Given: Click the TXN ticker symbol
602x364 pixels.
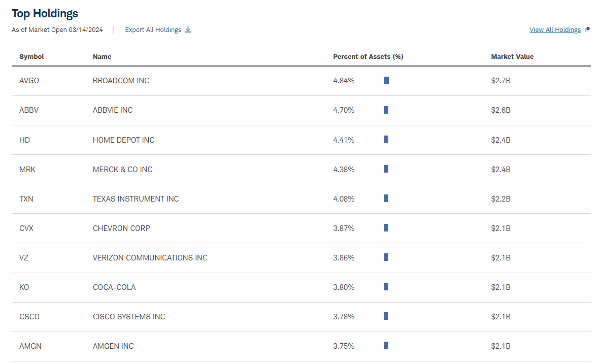Looking at the screenshot, I should (x=26, y=198).
